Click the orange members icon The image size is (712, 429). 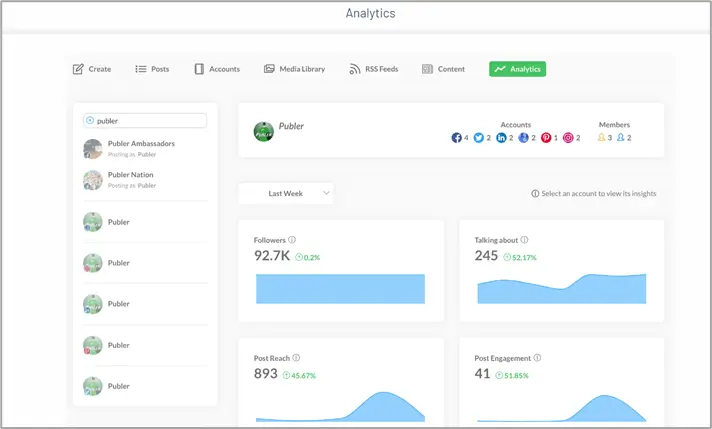point(601,137)
